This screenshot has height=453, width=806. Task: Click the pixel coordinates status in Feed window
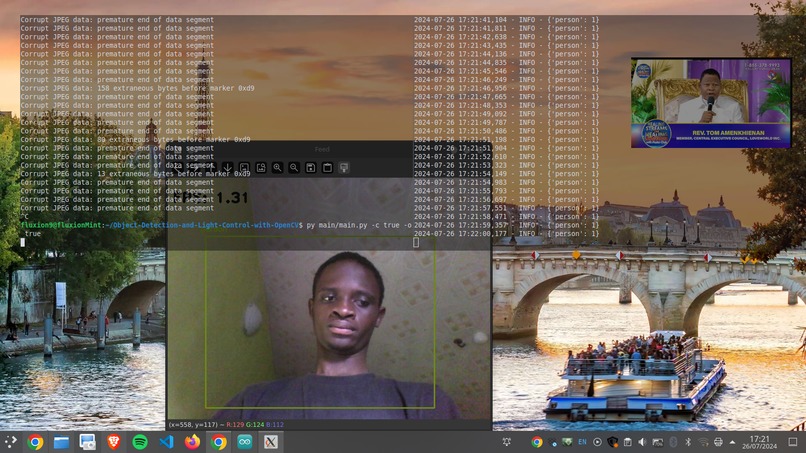226,425
